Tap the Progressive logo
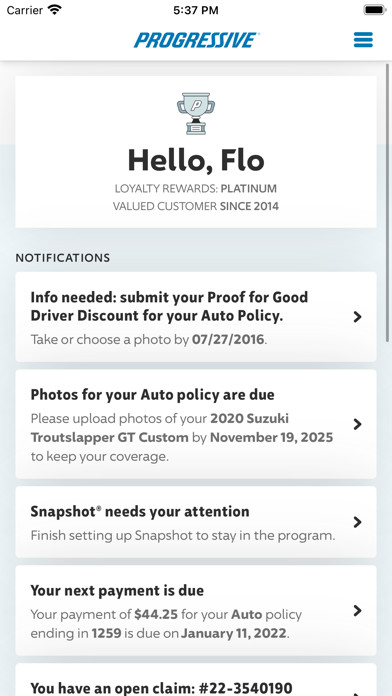Screen dimensions: 392x696 click(x=196, y=40)
